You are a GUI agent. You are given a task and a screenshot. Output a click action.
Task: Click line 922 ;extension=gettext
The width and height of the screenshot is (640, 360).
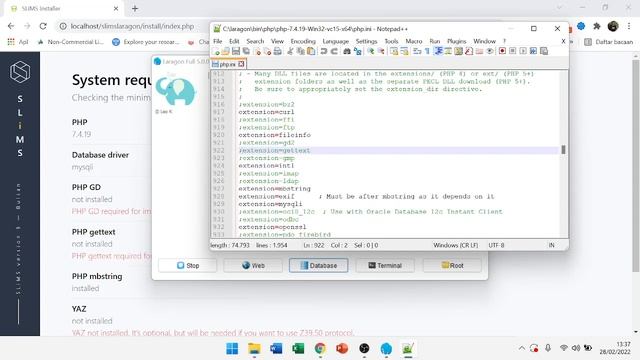point(274,150)
